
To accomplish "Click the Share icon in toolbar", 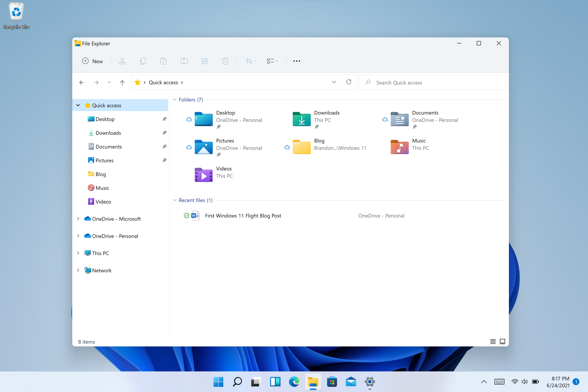I will (x=204, y=61).
